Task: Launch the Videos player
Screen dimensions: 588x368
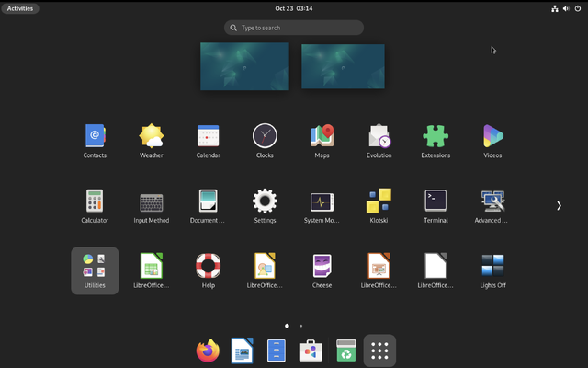Action: [x=492, y=141]
